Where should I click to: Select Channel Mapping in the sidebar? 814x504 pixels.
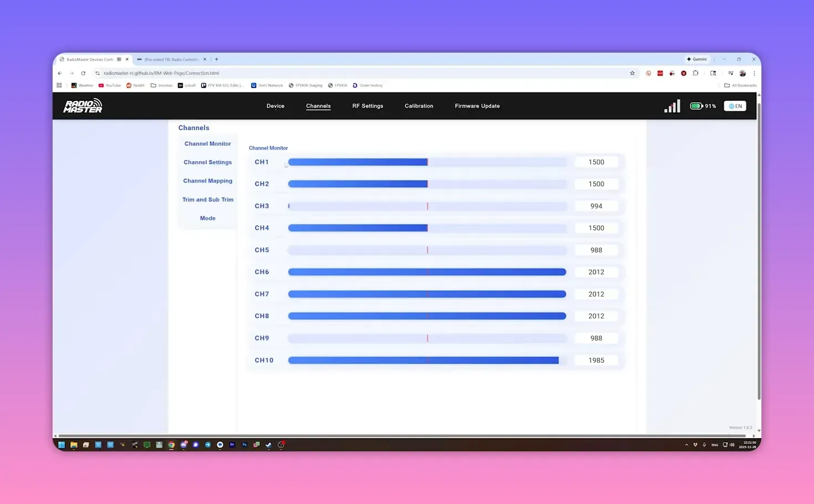[208, 181]
